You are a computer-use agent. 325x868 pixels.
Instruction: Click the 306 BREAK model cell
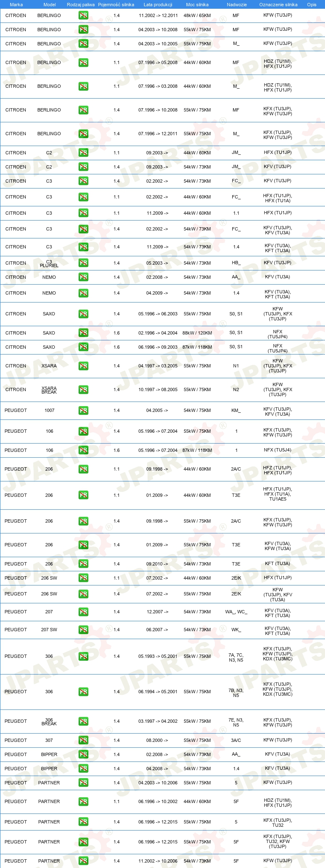(49, 722)
